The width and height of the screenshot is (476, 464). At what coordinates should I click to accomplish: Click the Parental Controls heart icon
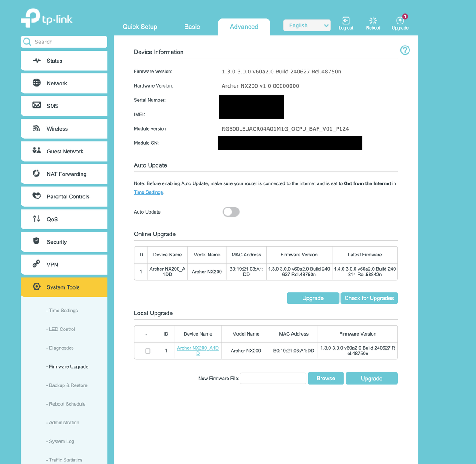pos(37,196)
